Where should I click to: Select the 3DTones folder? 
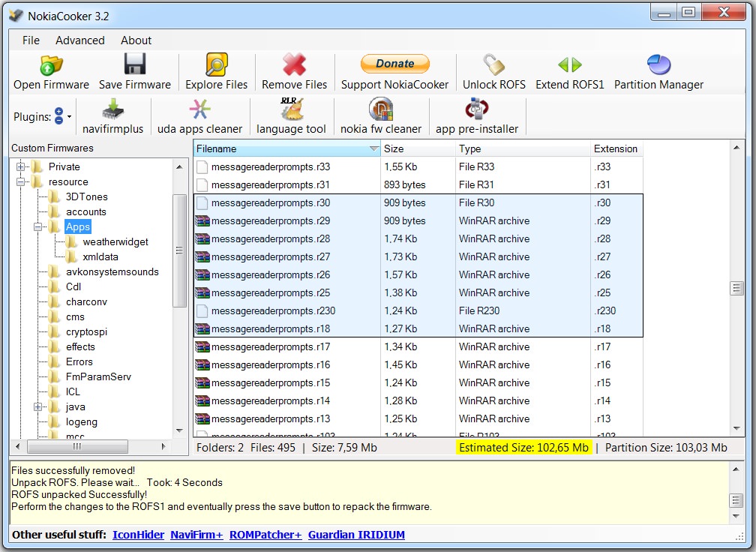[87, 196]
